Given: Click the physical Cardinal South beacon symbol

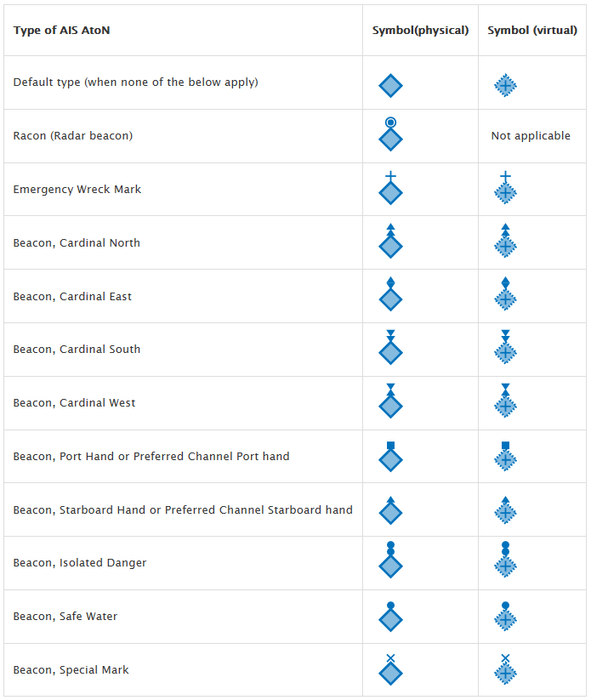Looking at the screenshot, I should (x=390, y=347).
